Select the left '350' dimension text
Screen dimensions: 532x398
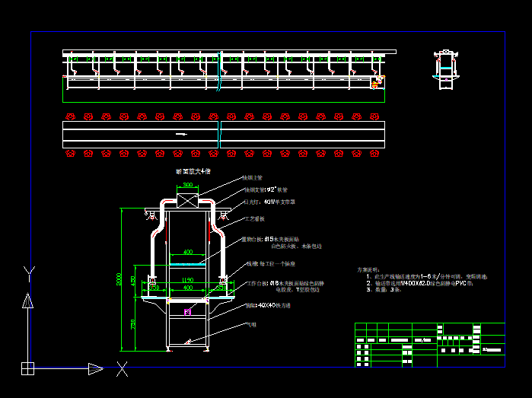click(154, 288)
